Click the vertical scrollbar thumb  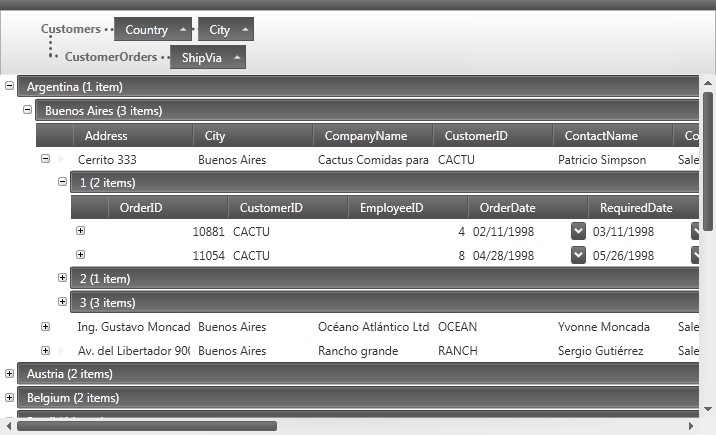708,162
